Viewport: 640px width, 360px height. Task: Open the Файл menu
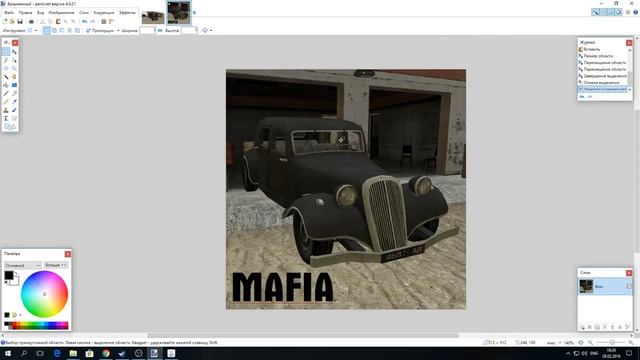coord(9,13)
